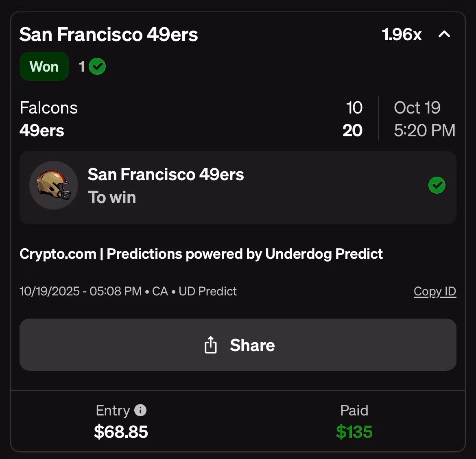Click the share arrow icon
This screenshot has width=476, height=459.
tap(210, 345)
